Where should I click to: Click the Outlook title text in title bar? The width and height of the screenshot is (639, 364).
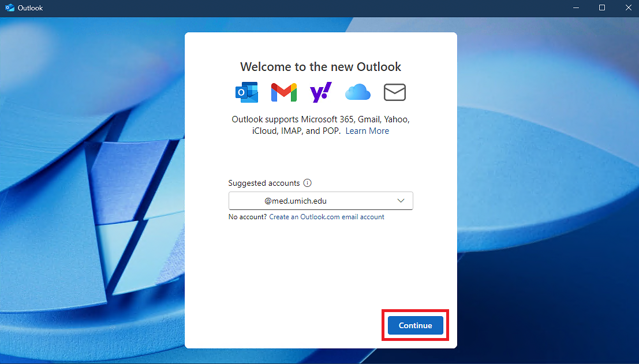(x=30, y=8)
